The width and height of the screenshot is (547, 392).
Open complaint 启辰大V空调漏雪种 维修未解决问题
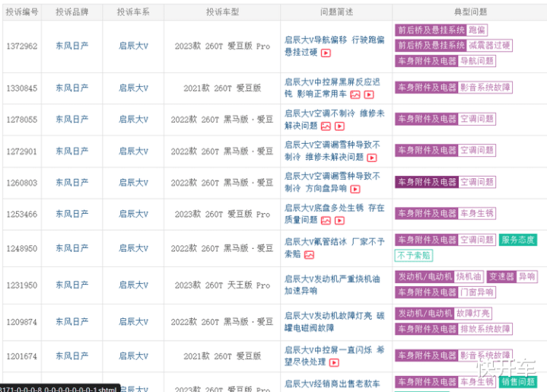[x=332, y=151]
